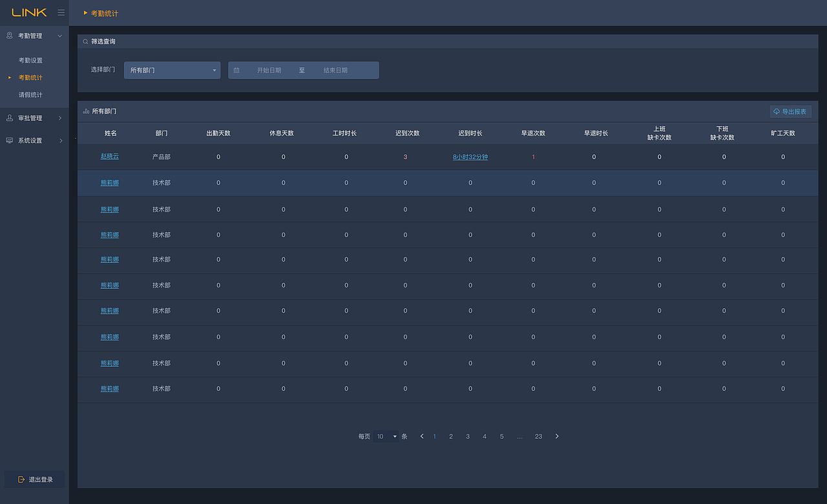Click the 筛选查询 panel title

[x=103, y=41]
